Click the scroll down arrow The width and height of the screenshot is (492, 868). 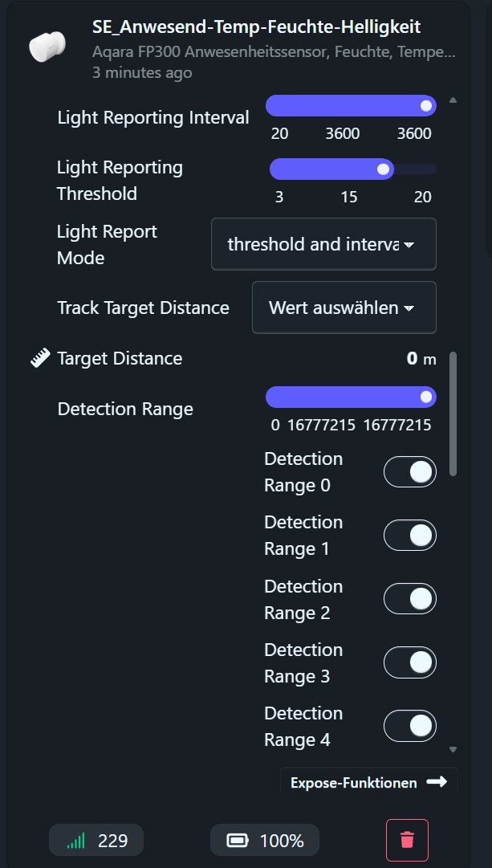coord(453,749)
